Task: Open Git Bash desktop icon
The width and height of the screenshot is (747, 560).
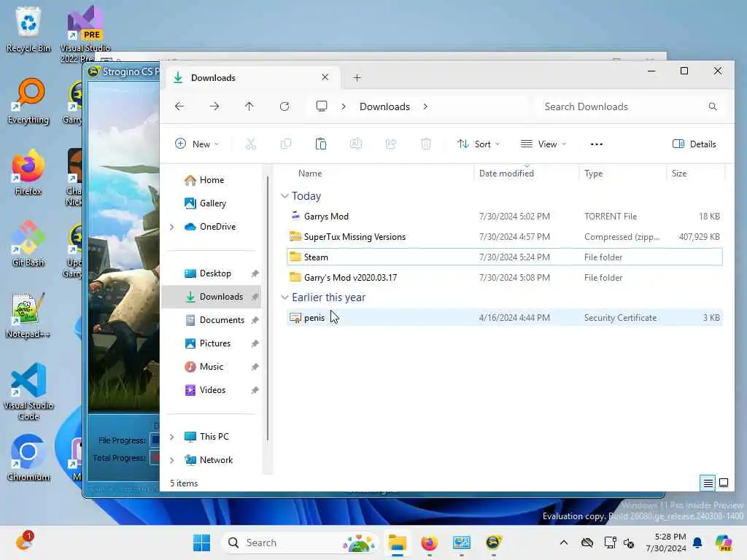Action: pyautogui.click(x=28, y=244)
